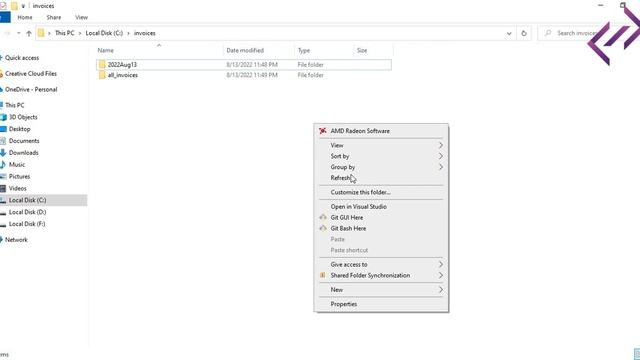Click the Git Bash Here icon

point(323,228)
